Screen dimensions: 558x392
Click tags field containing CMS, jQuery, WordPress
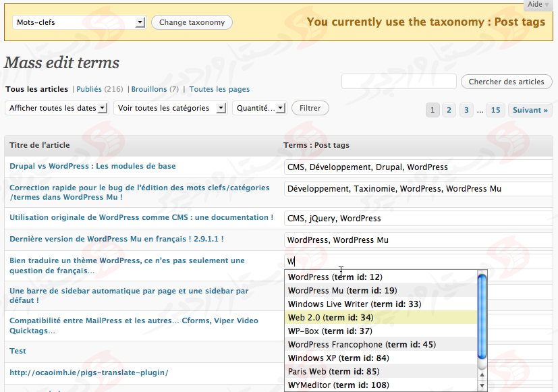pos(418,218)
